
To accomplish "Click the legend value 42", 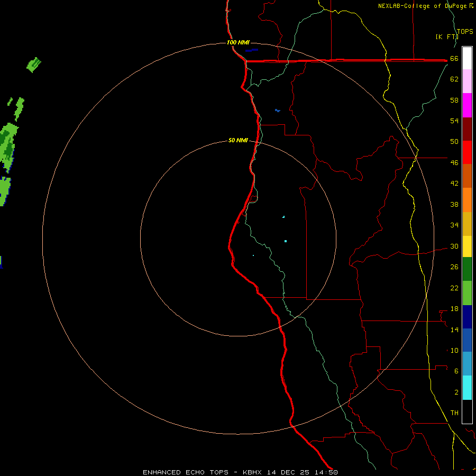I will [x=454, y=184].
